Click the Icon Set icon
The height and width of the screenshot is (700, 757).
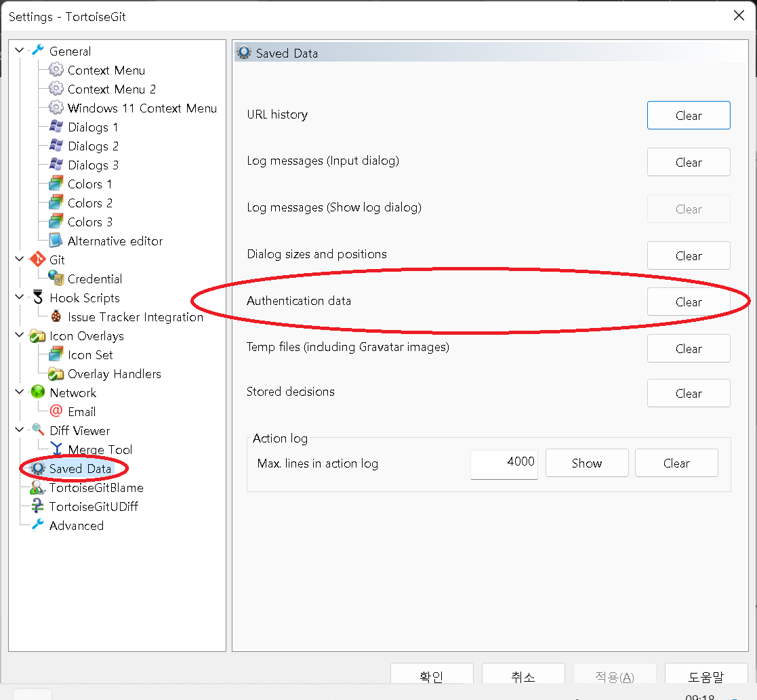click(56, 354)
